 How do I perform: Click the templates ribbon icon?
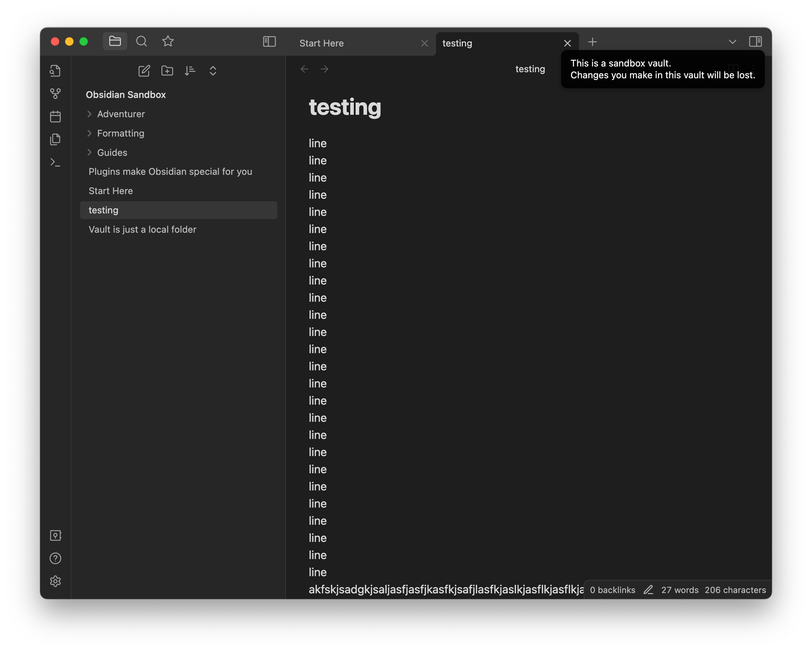55,139
